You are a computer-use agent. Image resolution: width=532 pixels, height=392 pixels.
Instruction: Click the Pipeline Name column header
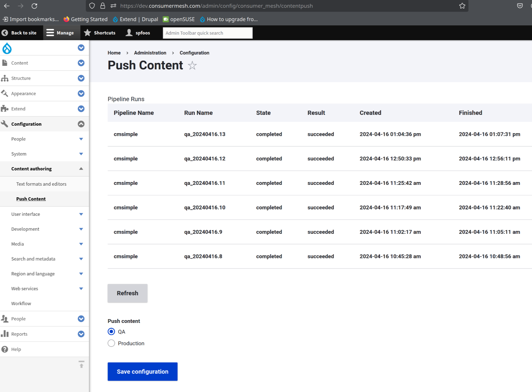tap(134, 113)
